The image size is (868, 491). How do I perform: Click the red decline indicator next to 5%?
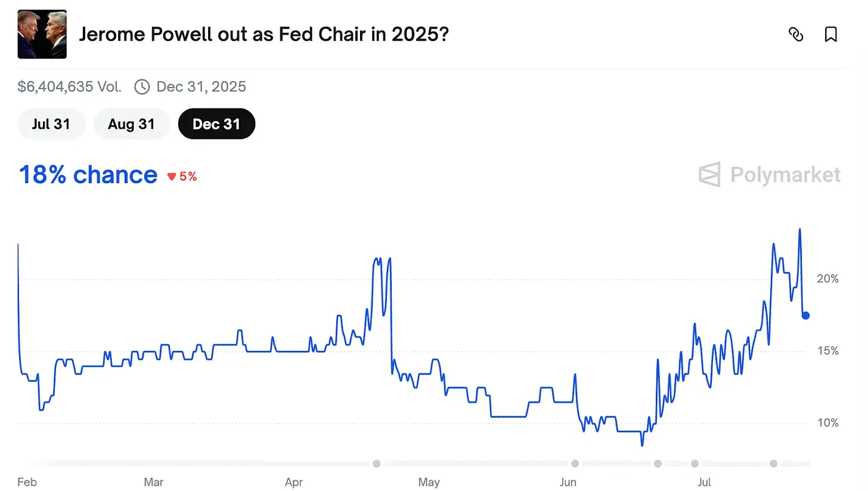[x=172, y=176]
